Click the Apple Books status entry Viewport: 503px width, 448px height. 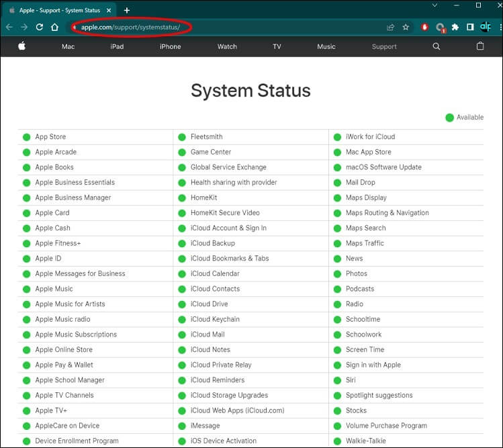(x=54, y=167)
